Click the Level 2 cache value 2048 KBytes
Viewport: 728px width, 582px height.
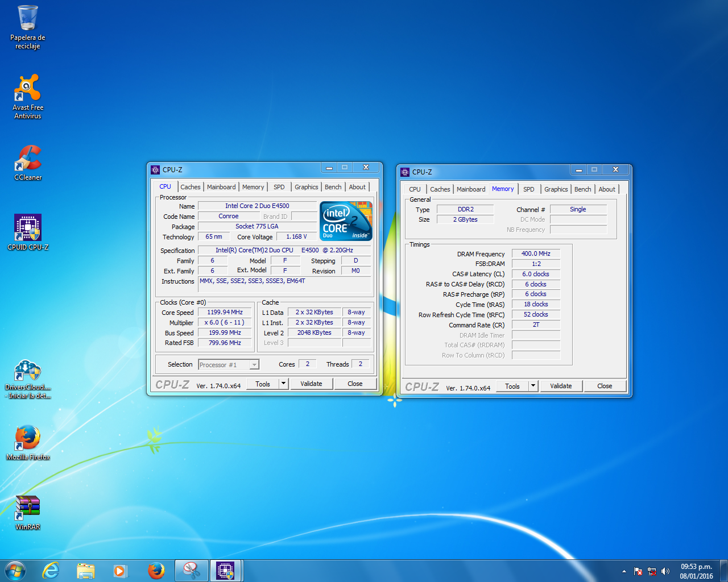coord(314,332)
